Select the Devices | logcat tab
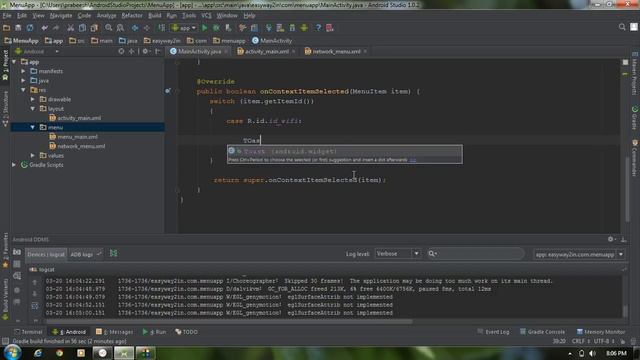 [x=46, y=254]
